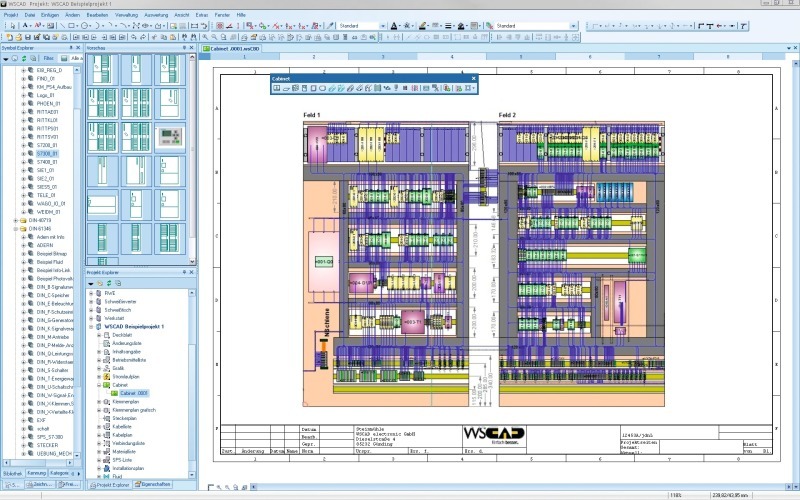Pin the Symbol Explorer panel
Image resolution: width=800 pixels, height=500 pixels.
tap(70, 48)
